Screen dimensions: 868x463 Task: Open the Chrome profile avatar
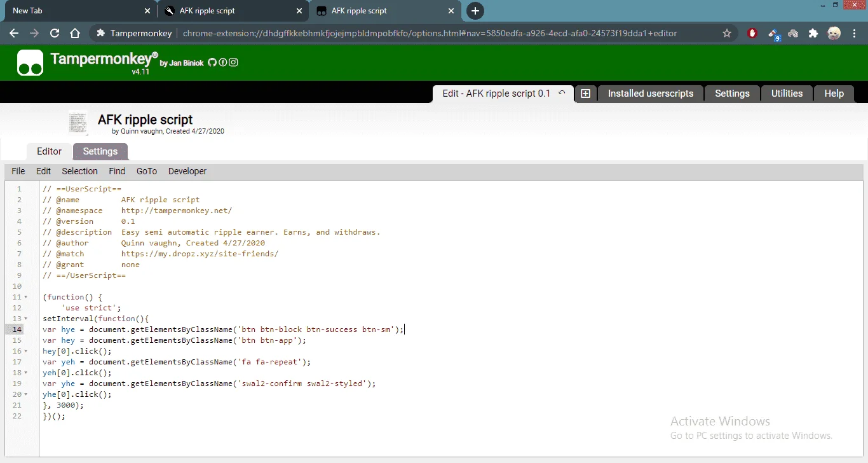pyautogui.click(x=834, y=33)
